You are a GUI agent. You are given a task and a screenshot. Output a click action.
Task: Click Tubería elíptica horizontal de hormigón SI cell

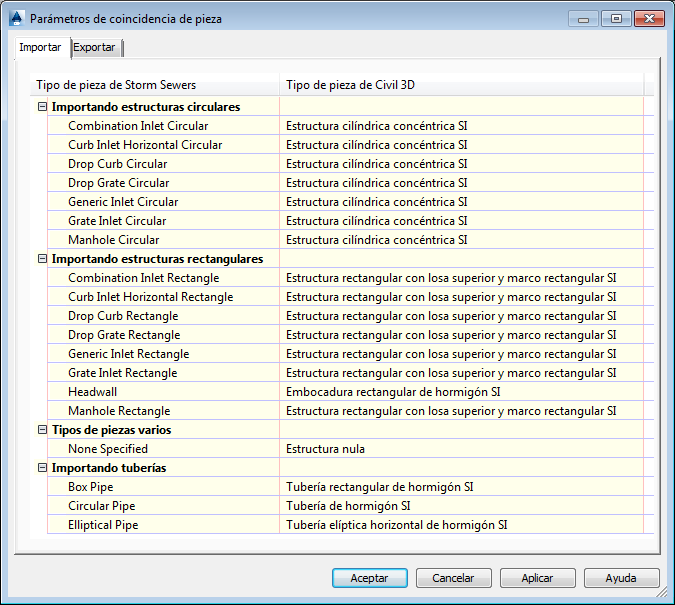pos(461,524)
